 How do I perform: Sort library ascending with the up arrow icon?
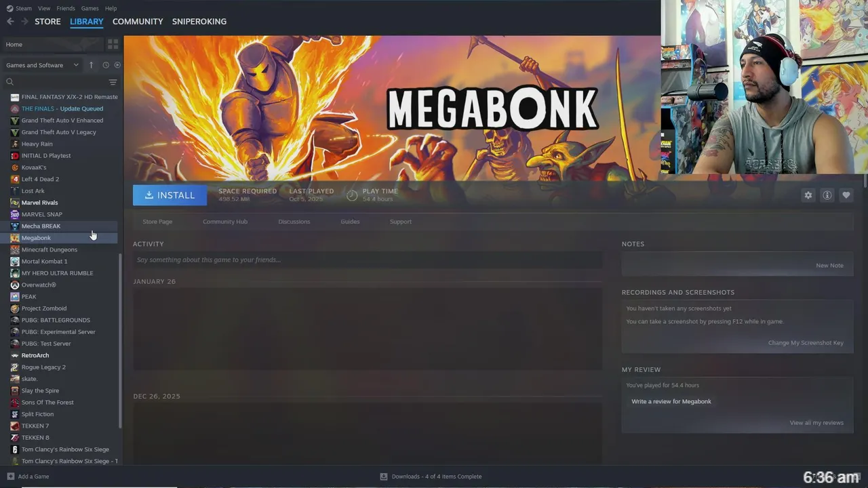91,65
